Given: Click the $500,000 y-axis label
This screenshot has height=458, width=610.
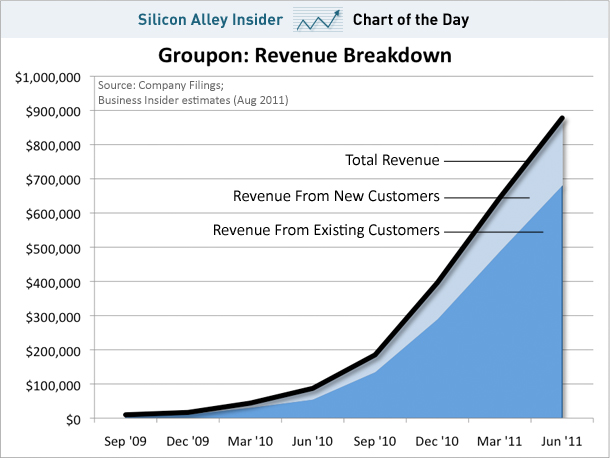Looking at the screenshot, I should pyautogui.click(x=53, y=249).
